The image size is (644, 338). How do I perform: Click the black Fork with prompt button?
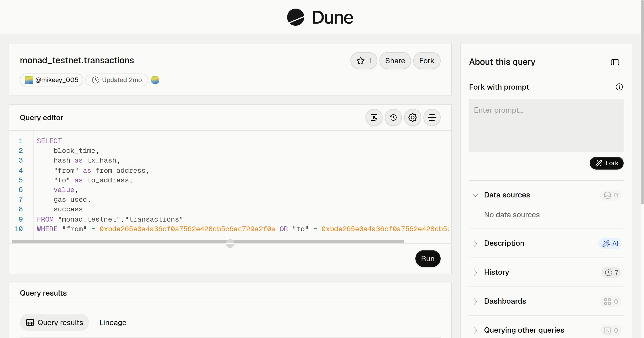point(606,163)
